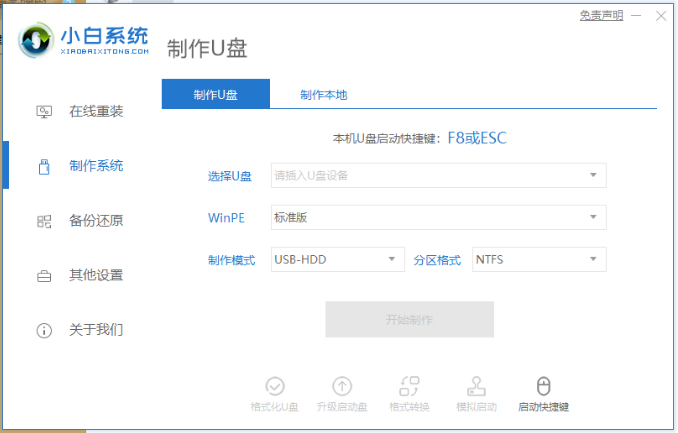This screenshot has height=433, width=678.
Task: Open the 制作模式 USB-HDD dropdown
Action: (x=337, y=259)
